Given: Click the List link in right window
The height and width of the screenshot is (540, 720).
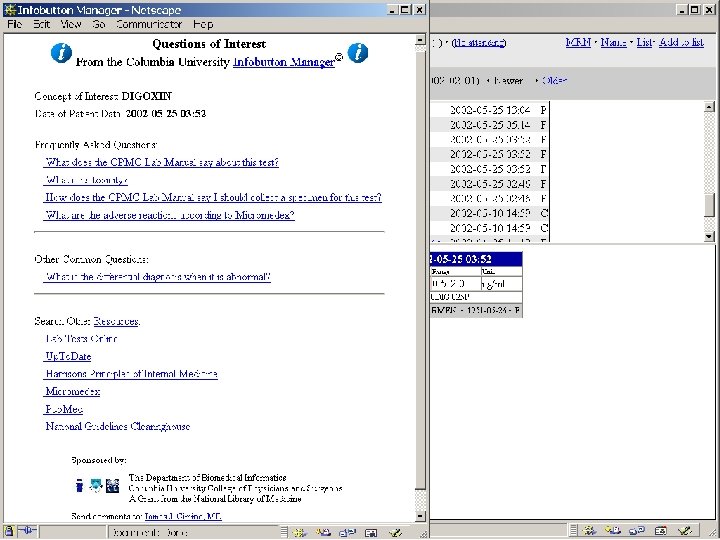Looking at the screenshot, I should [645, 42].
